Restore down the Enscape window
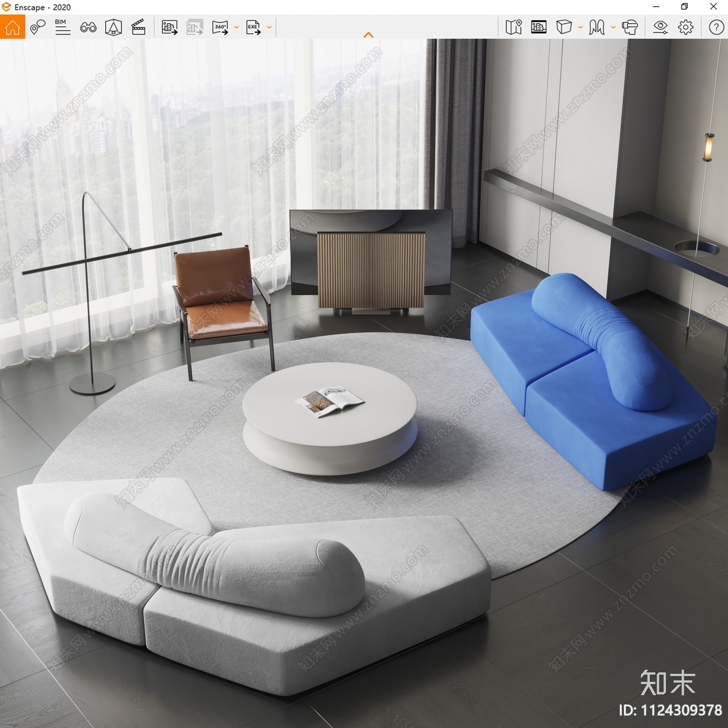 684,7
